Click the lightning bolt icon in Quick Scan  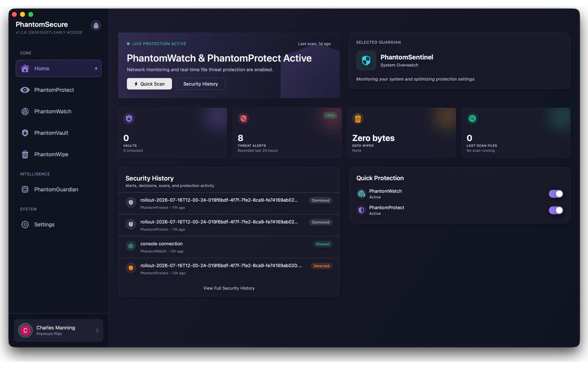[136, 84]
